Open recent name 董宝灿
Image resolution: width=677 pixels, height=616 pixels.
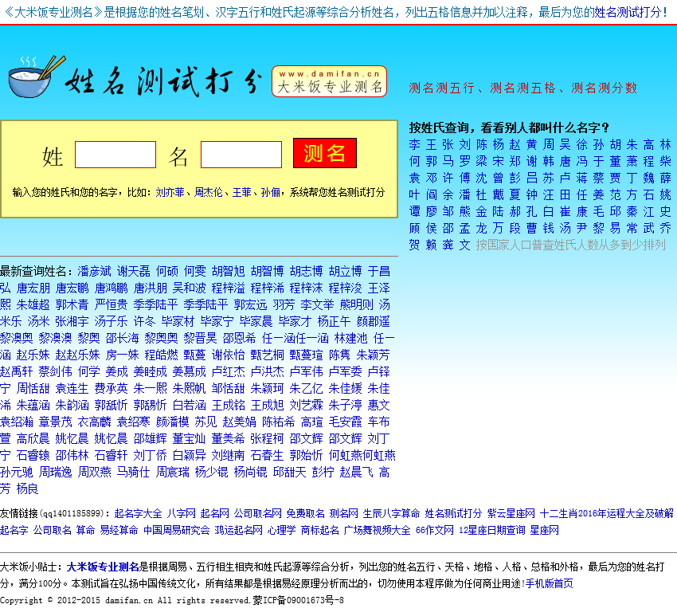(189, 438)
